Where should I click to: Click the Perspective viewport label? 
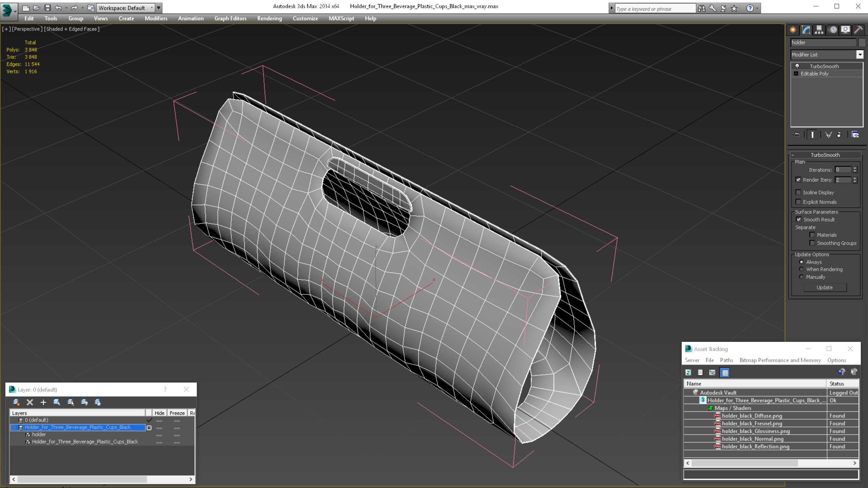tap(27, 29)
